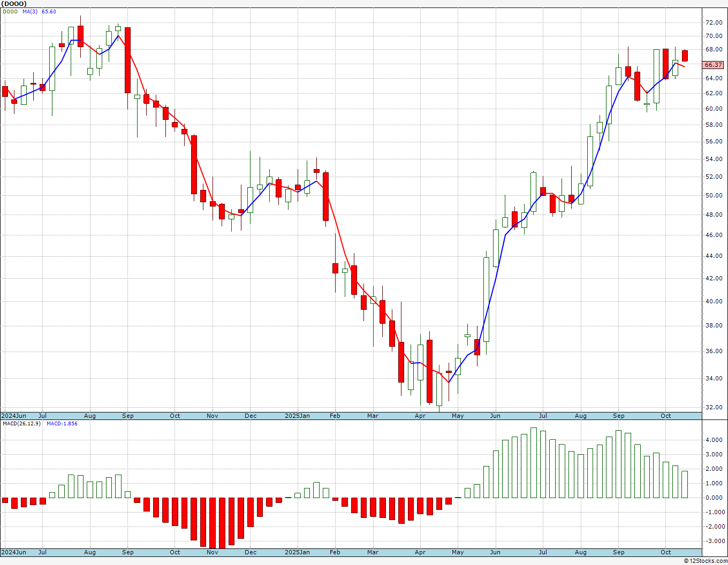The width and height of the screenshot is (728, 565).
Task: Click the 2.000 MACD axis label
Action: [x=714, y=469]
